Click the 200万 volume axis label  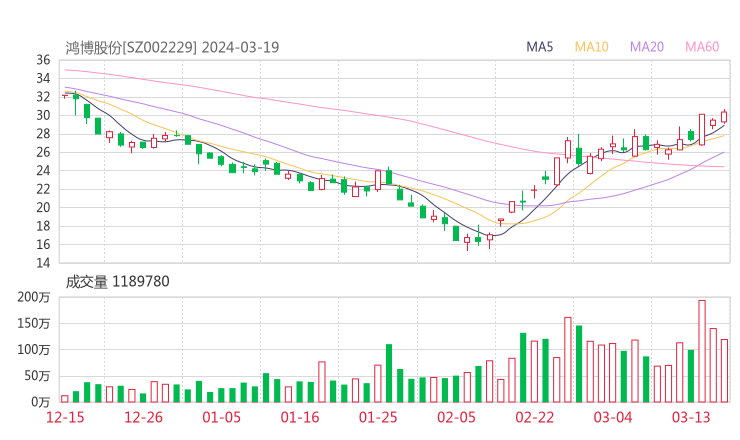point(34,297)
